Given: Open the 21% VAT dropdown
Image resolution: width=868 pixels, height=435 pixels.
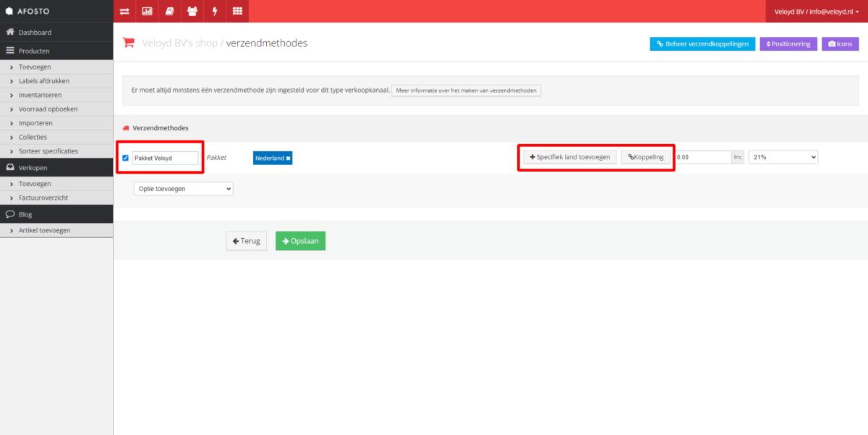Looking at the screenshot, I should (x=783, y=157).
